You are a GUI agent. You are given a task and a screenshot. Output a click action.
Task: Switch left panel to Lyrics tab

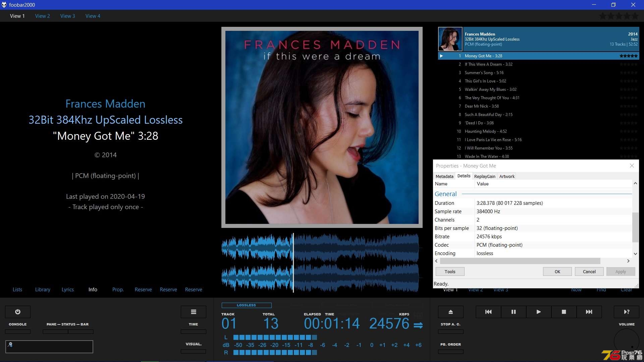[68, 290]
